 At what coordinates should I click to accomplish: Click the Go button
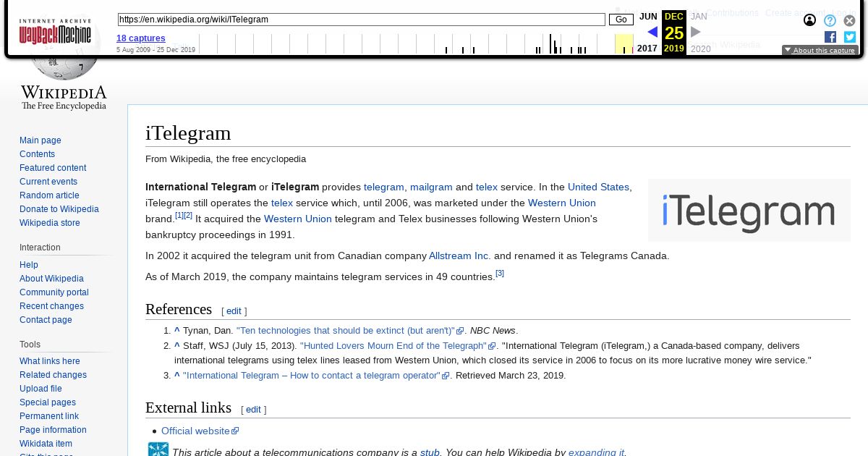[x=621, y=20]
